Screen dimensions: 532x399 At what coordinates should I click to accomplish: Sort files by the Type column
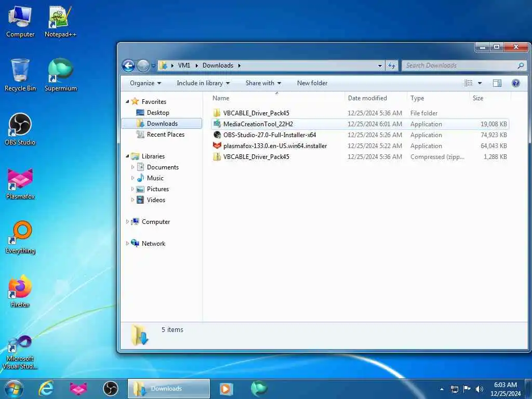pos(438,98)
